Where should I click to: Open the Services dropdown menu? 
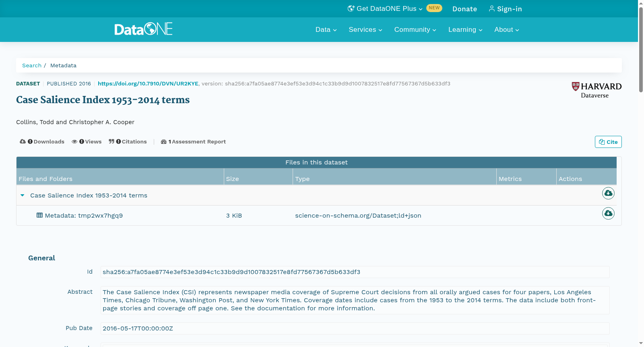click(365, 29)
